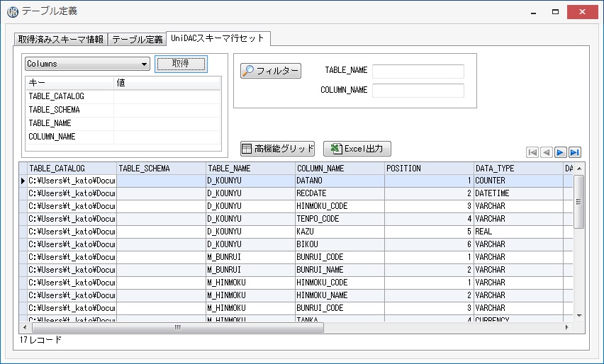Viewport: 604px width, 364px height.
Task: Open the Columns schema type dropdown
Action: click(x=87, y=64)
